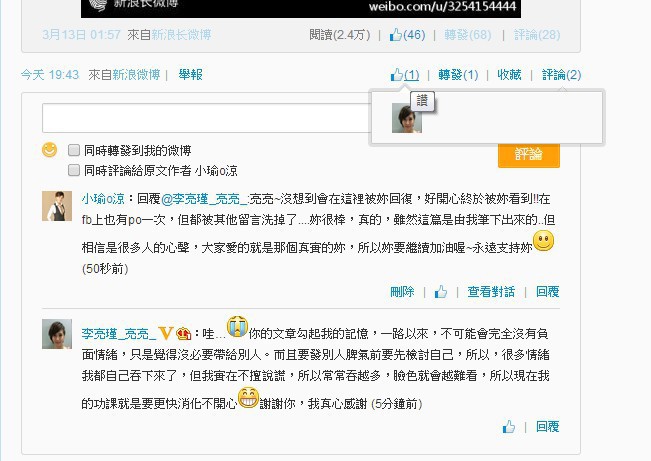This screenshot has width=651, height=461.
Task: Submit with the orange 評論 button
Action: pos(529,154)
